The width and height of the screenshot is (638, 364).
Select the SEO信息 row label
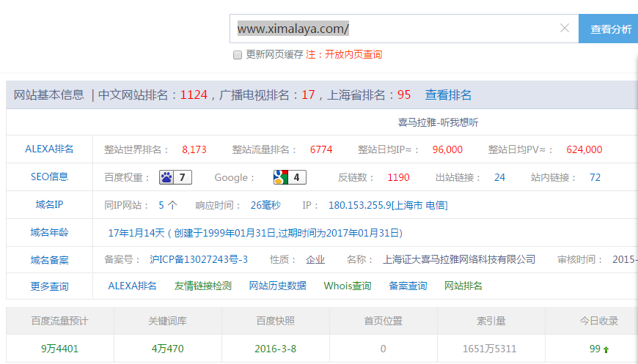pos(49,177)
